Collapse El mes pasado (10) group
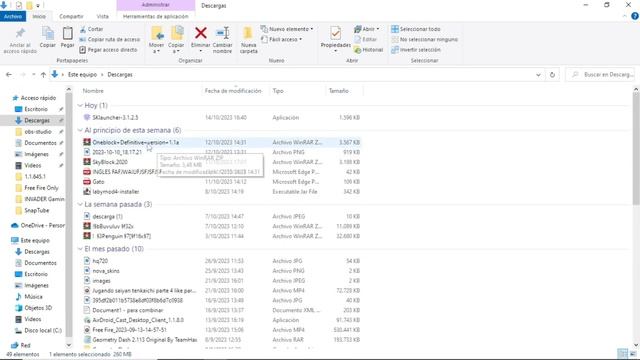 point(80,249)
